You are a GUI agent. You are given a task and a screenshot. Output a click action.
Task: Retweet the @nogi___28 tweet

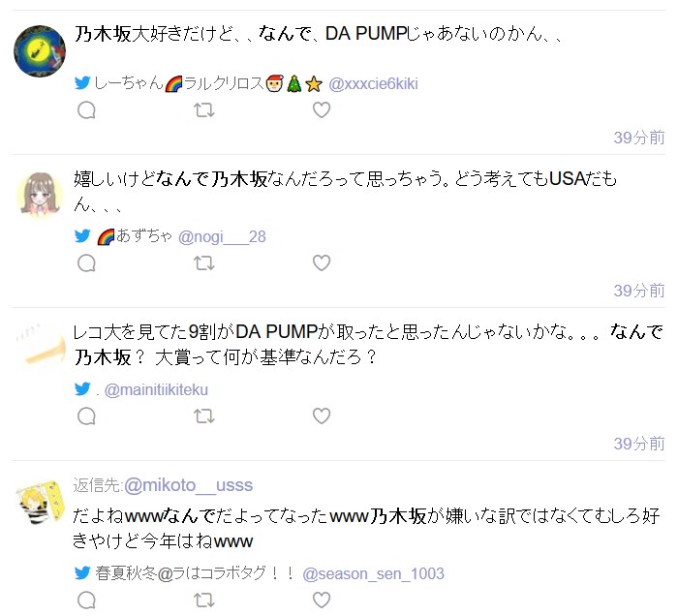204,262
